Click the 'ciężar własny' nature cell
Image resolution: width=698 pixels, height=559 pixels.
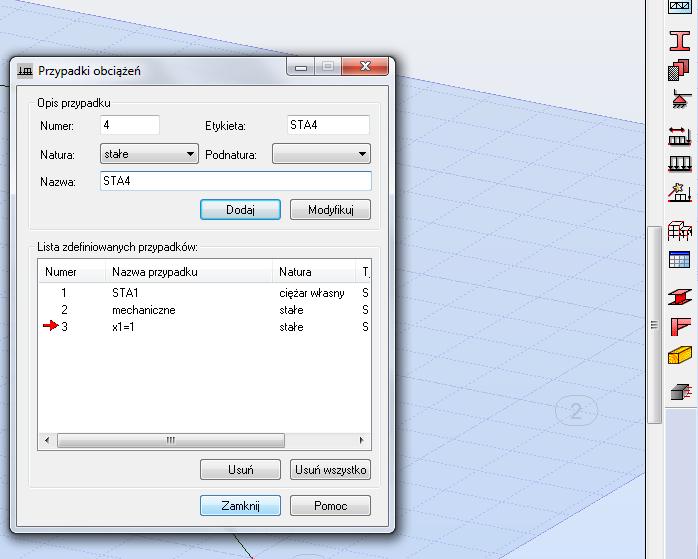click(312, 293)
